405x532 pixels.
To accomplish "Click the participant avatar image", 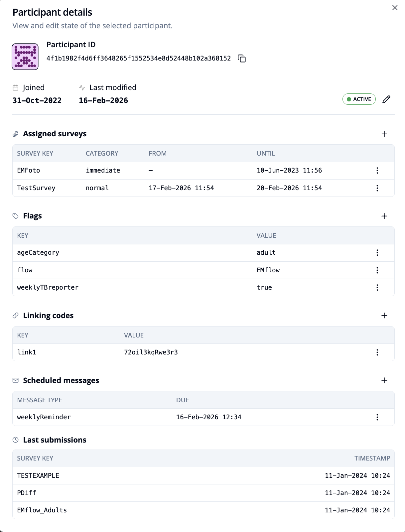I will tap(25, 57).
